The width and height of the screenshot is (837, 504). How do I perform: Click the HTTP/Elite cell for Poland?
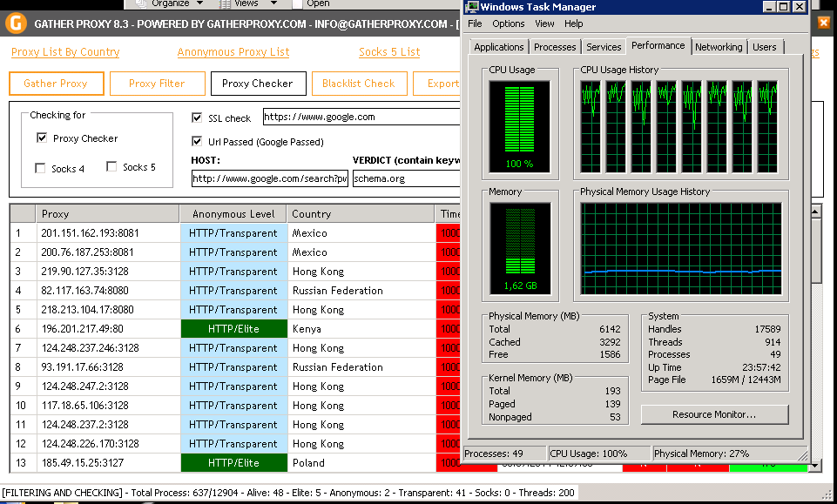233,463
